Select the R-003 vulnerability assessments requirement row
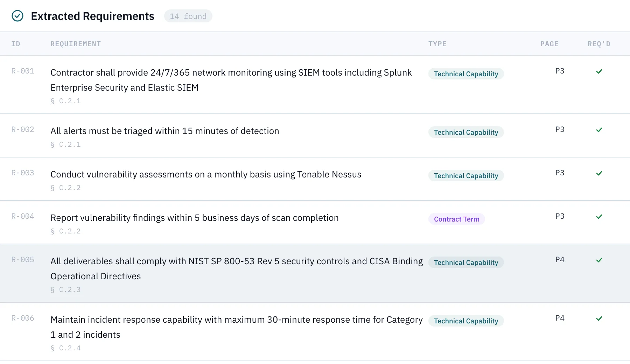The height and width of the screenshot is (364, 630). [x=206, y=175]
